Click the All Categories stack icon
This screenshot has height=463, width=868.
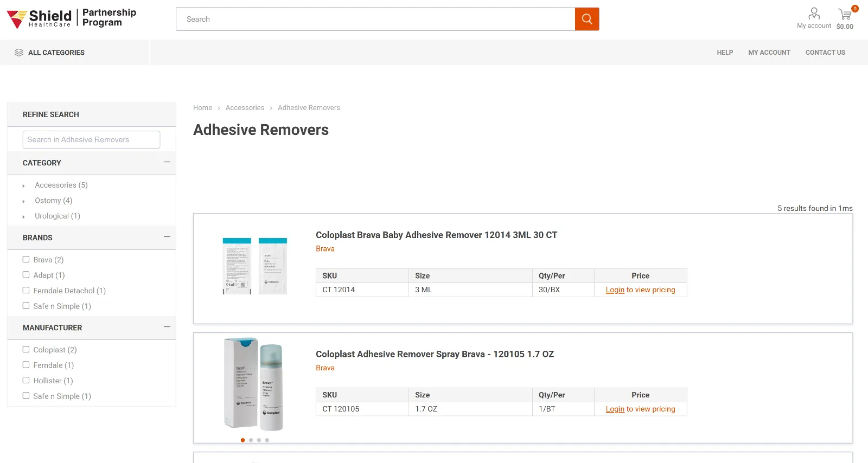19,53
